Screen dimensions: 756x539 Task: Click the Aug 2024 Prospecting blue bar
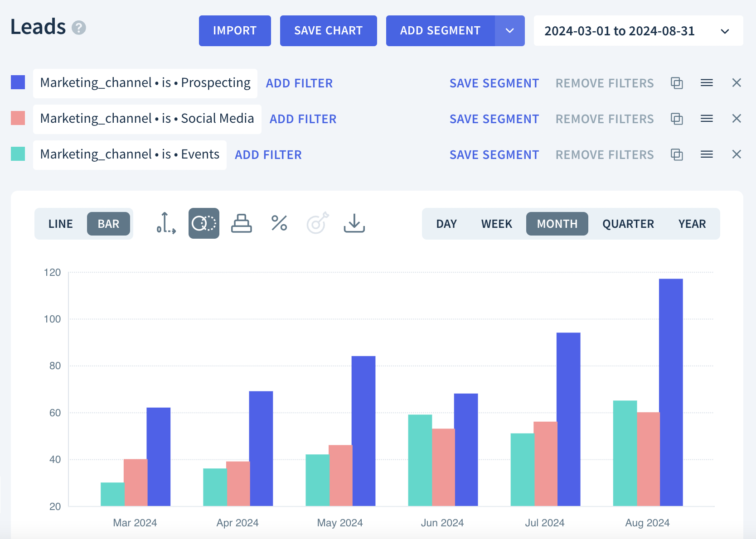coord(671,392)
